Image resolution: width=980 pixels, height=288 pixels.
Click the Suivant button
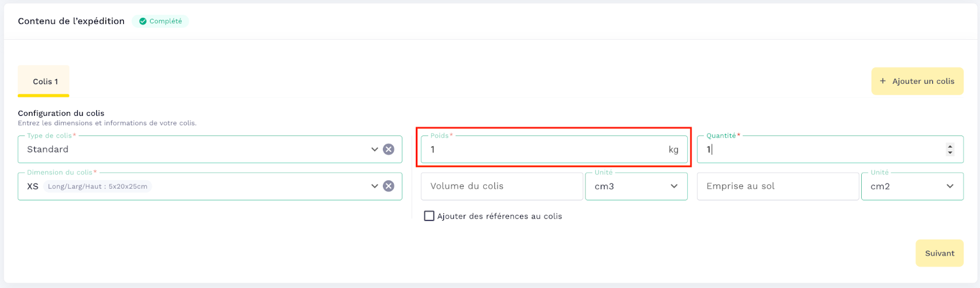coord(939,253)
